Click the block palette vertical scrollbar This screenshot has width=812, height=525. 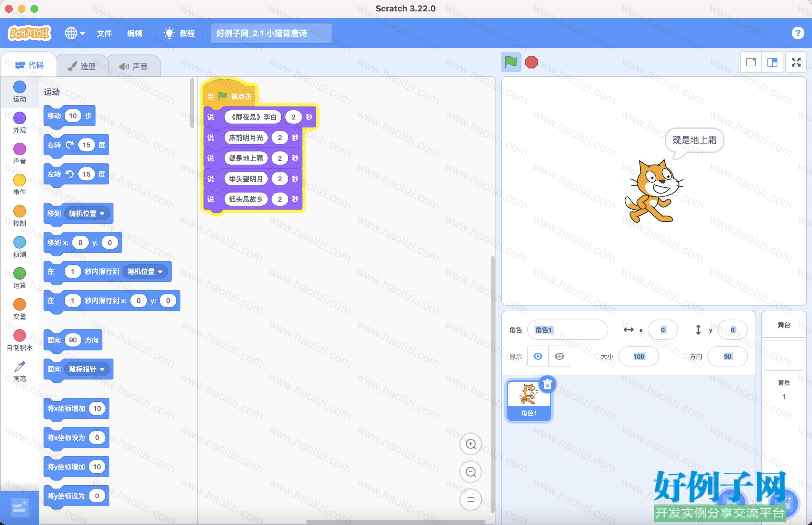tap(192, 103)
